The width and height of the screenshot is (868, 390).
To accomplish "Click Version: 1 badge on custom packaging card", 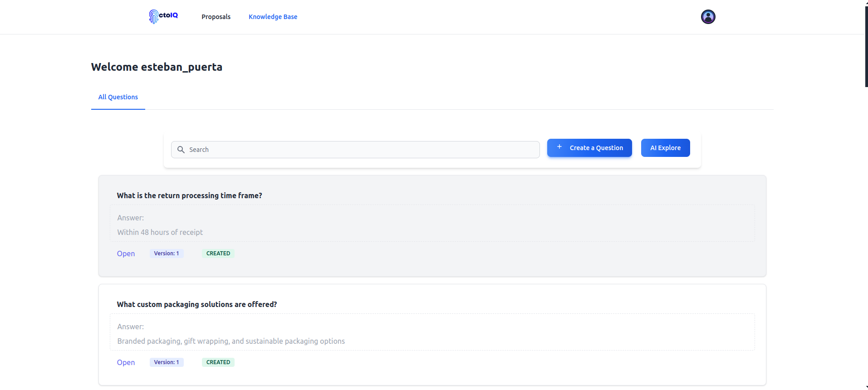I will click(167, 362).
